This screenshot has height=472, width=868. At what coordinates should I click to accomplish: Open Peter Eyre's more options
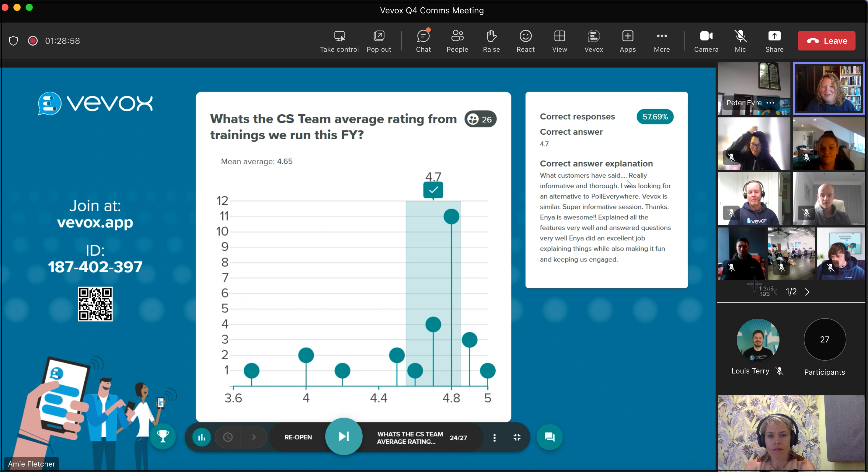[771, 103]
